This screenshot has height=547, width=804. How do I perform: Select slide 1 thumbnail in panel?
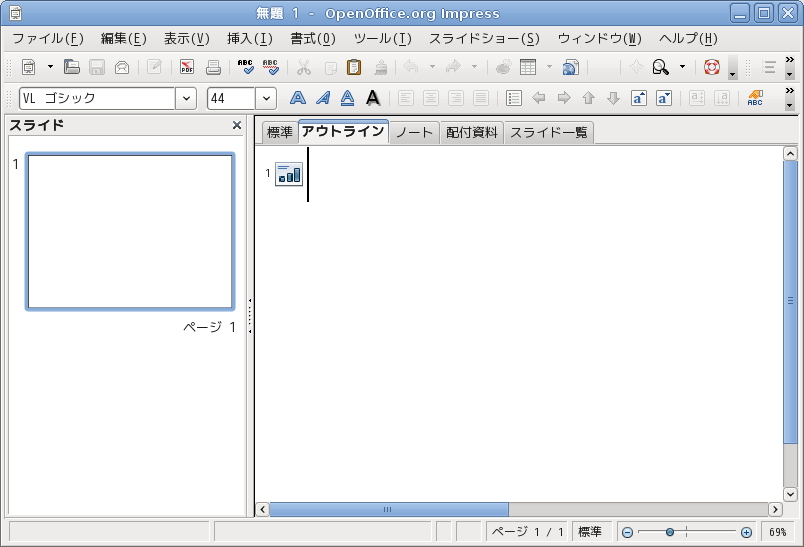(x=130, y=231)
